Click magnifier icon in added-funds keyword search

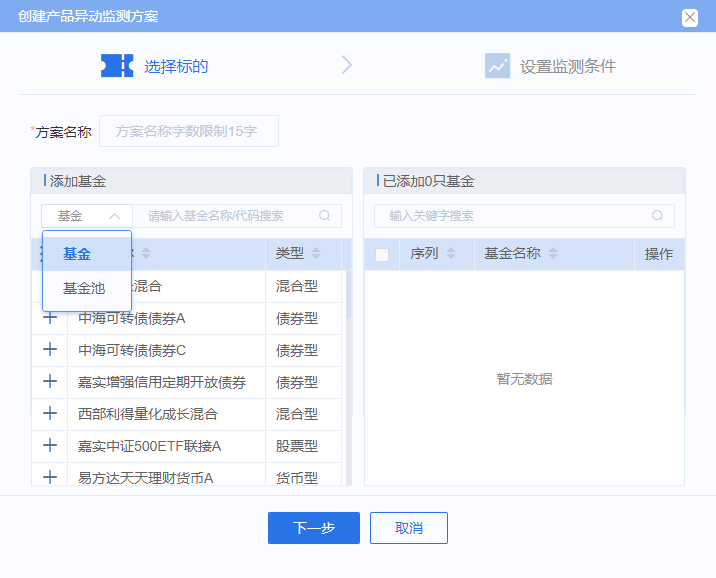(x=657, y=216)
